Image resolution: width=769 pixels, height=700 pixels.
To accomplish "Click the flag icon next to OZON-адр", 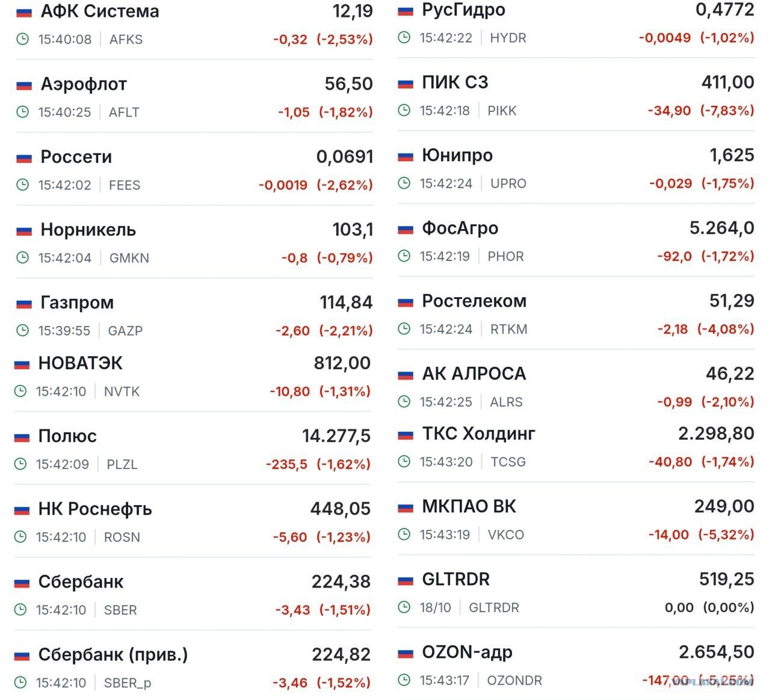I will 406,653.
